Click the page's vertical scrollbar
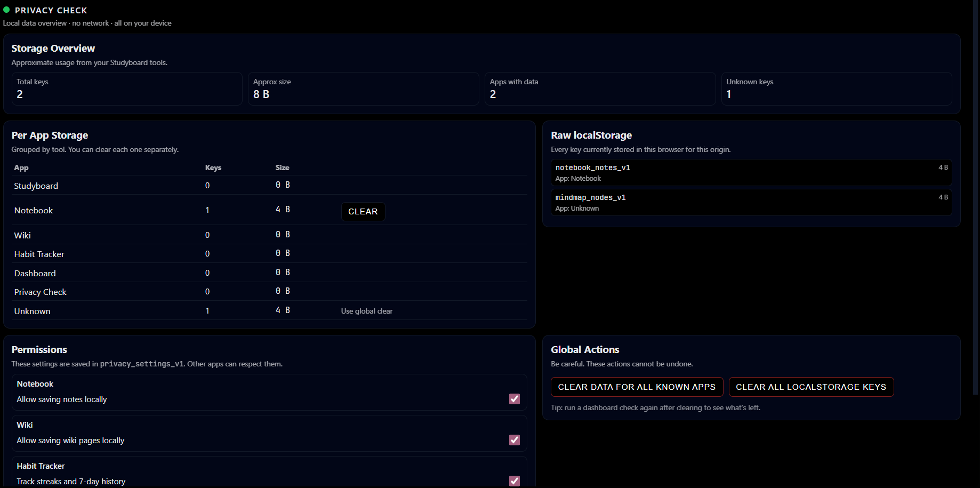This screenshot has width=980, height=488. coord(976,197)
